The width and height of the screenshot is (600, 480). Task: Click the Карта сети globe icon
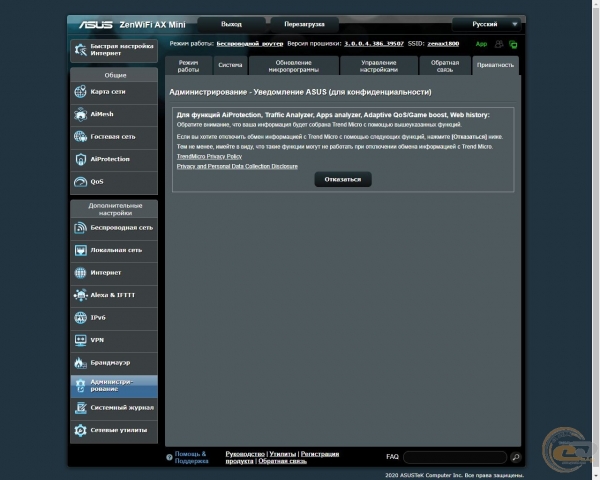point(80,92)
